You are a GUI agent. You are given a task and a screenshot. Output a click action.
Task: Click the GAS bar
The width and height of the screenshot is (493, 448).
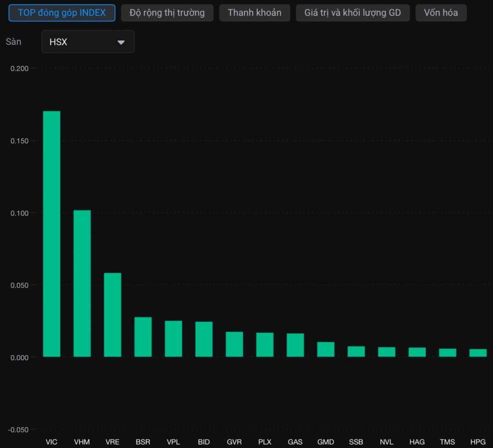point(295,345)
